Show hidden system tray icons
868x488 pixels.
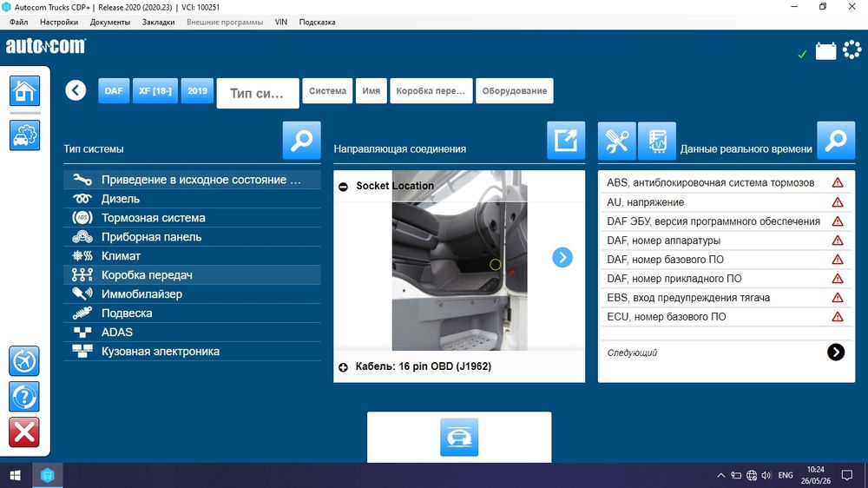coord(720,475)
